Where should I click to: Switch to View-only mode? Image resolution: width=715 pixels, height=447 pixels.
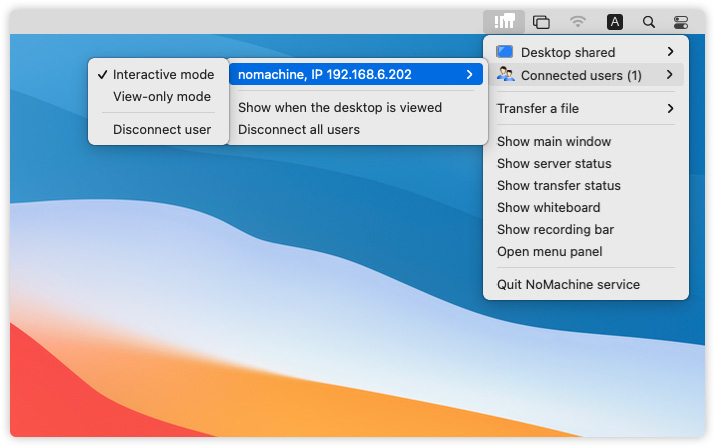point(161,97)
